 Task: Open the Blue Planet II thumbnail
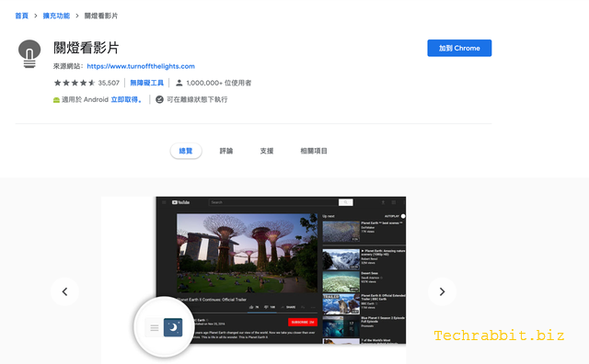coord(341,326)
